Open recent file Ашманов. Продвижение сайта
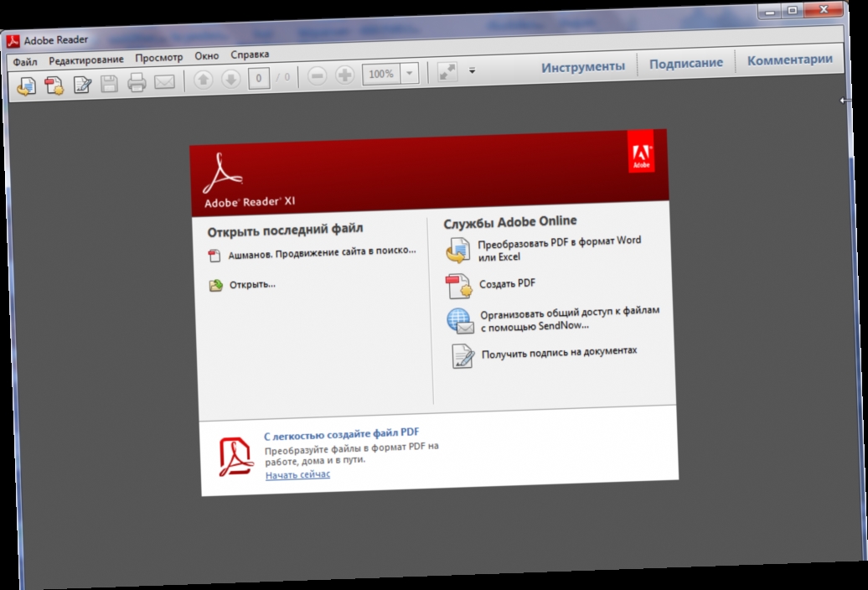Viewport: 868px width, 590px height. pyautogui.click(x=323, y=252)
